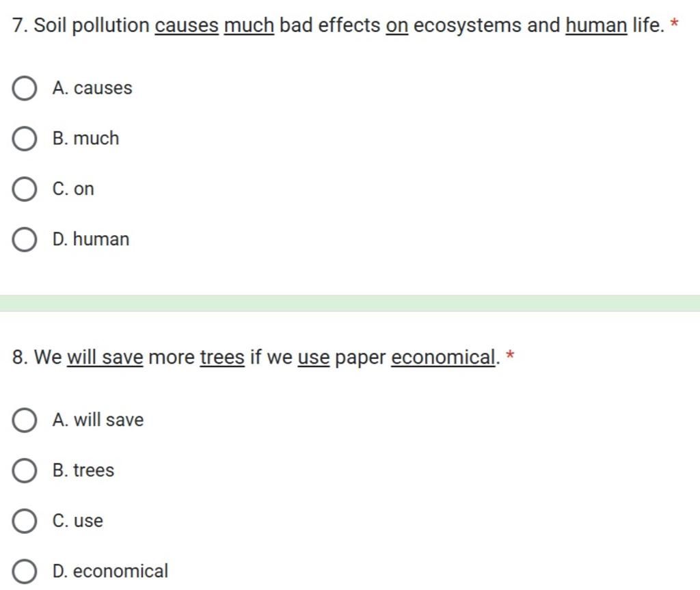Image resolution: width=700 pixels, height=590 pixels.
Task: Select the "A. will save" radio button
Action: 25,420
